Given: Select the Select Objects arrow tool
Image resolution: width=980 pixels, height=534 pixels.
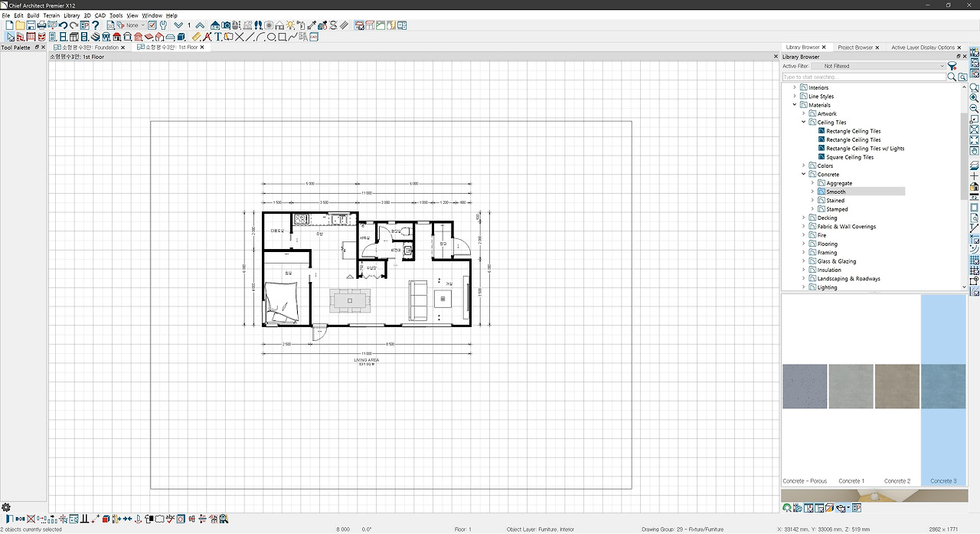Looking at the screenshot, I should coord(11,36).
